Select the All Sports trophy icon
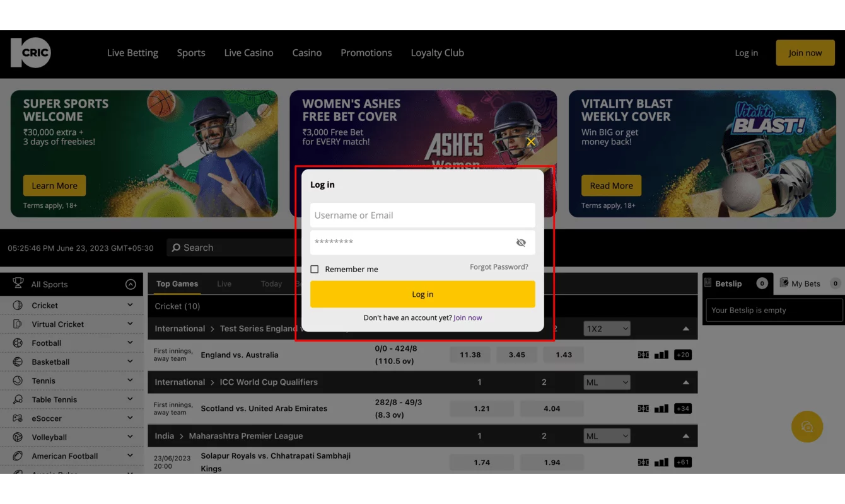 pyautogui.click(x=19, y=283)
